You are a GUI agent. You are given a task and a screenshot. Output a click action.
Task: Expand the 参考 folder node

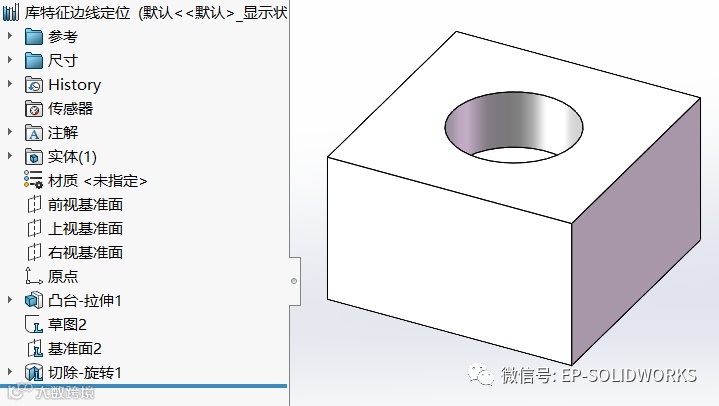pyautogui.click(x=10, y=36)
